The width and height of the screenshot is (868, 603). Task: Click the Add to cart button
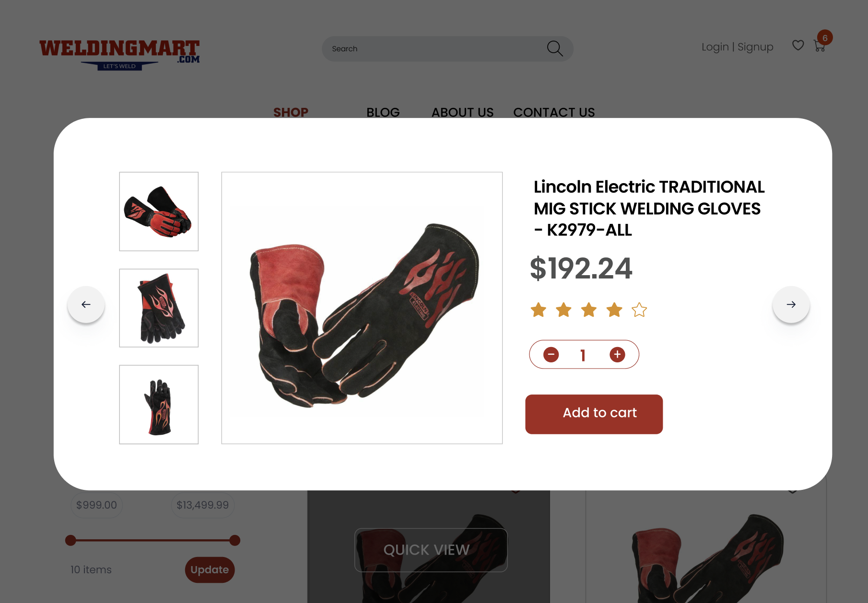tap(594, 414)
